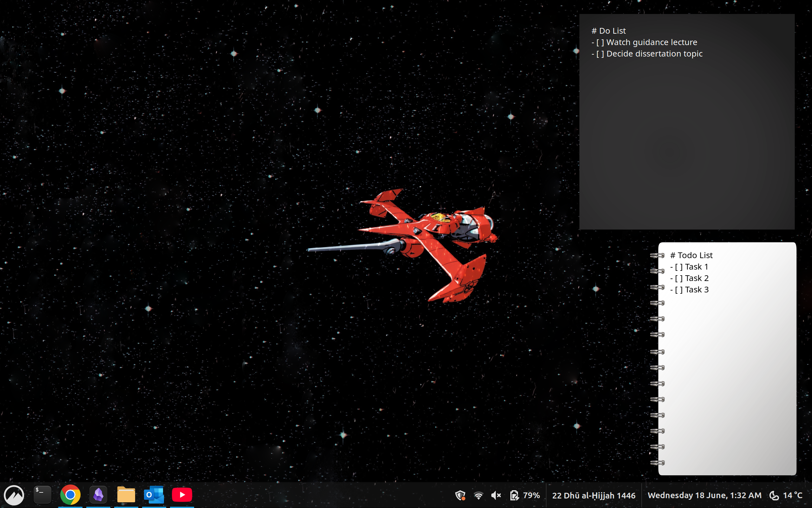Click the 'Task 1' text
The image size is (812, 508).
pyautogui.click(x=697, y=267)
